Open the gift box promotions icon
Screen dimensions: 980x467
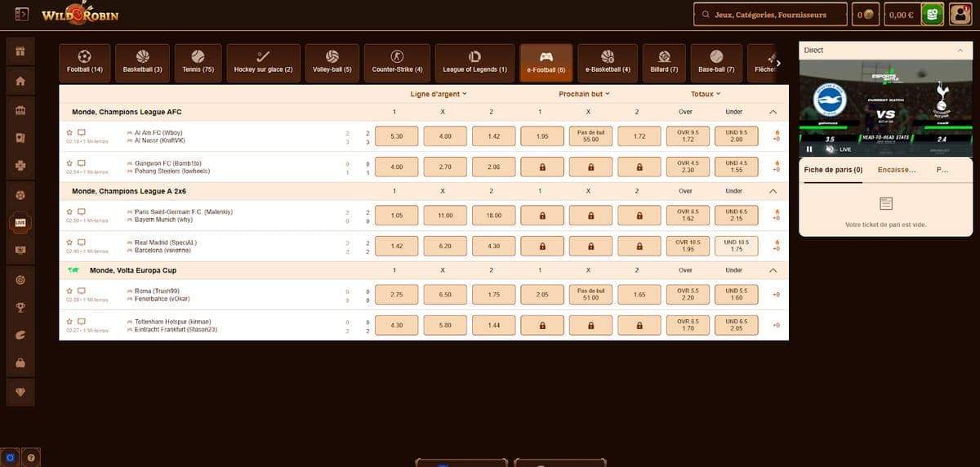click(x=20, y=51)
